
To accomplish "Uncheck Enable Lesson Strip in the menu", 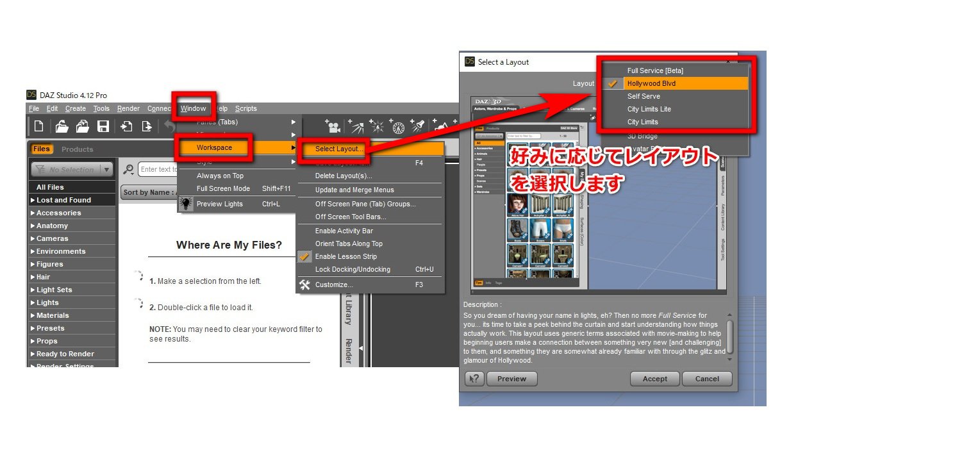I will tap(346, 256).
